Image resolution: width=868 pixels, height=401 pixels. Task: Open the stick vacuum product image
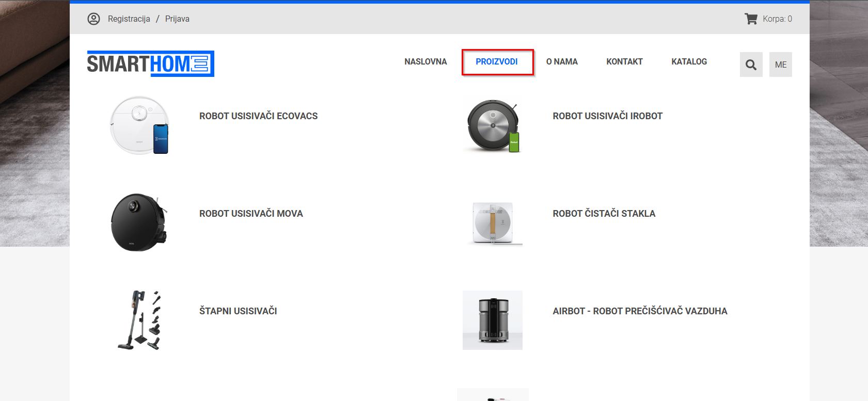click(139, 320)
